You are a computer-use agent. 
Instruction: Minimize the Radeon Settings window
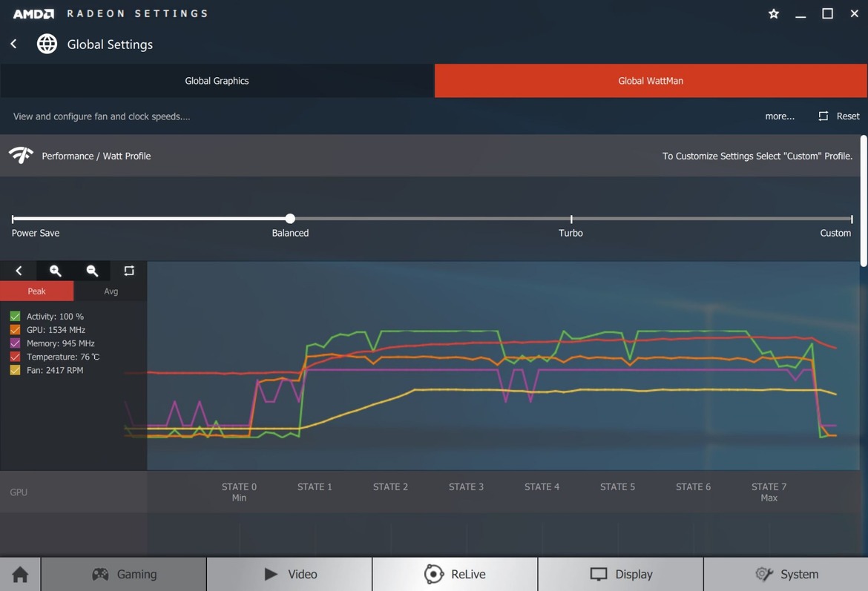pyautogui.click(x=800, y=16)
